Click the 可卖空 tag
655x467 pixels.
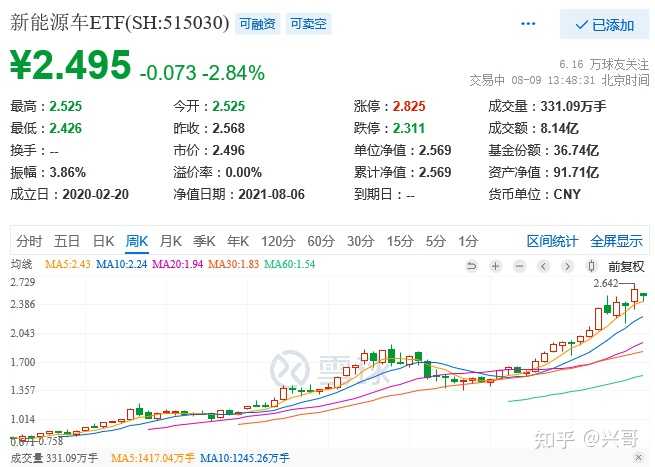308,24
